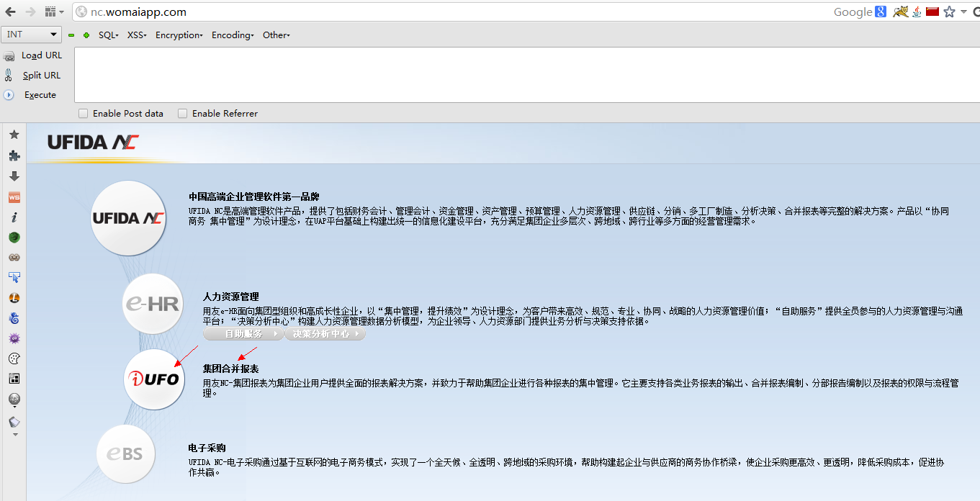Click the blue swirl sidebar icon
This screenshot has height=501, width=980.
coord(14,317)
